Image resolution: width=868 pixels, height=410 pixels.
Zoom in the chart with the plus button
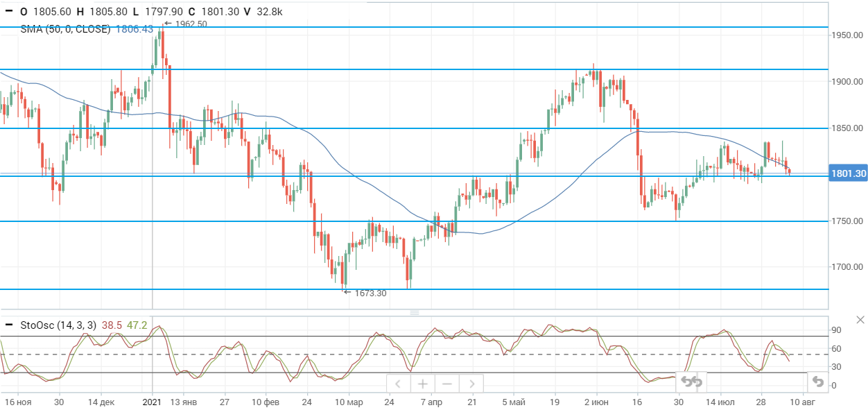(422, 384)
